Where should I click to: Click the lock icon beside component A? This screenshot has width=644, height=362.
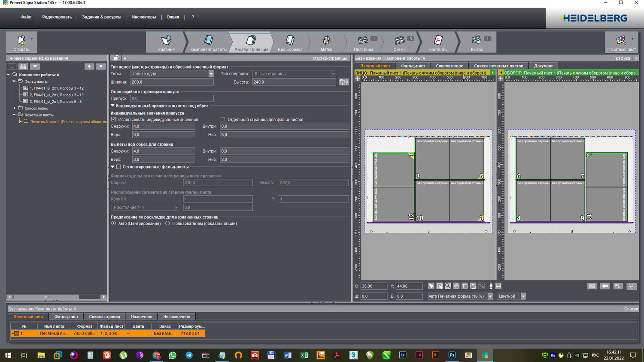click(116, 58)
